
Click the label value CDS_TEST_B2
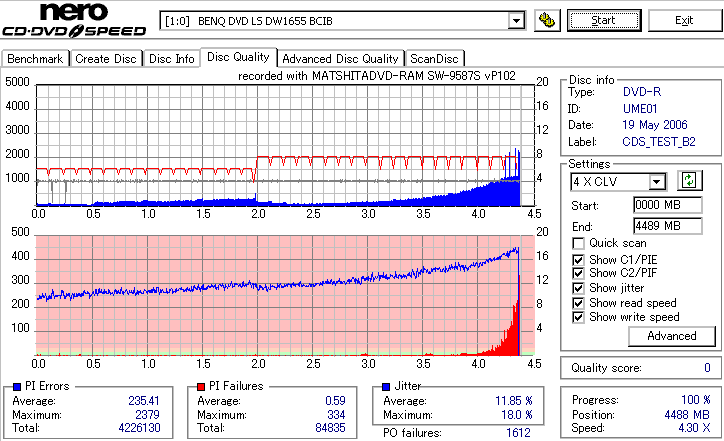click(x=659, y=142)
